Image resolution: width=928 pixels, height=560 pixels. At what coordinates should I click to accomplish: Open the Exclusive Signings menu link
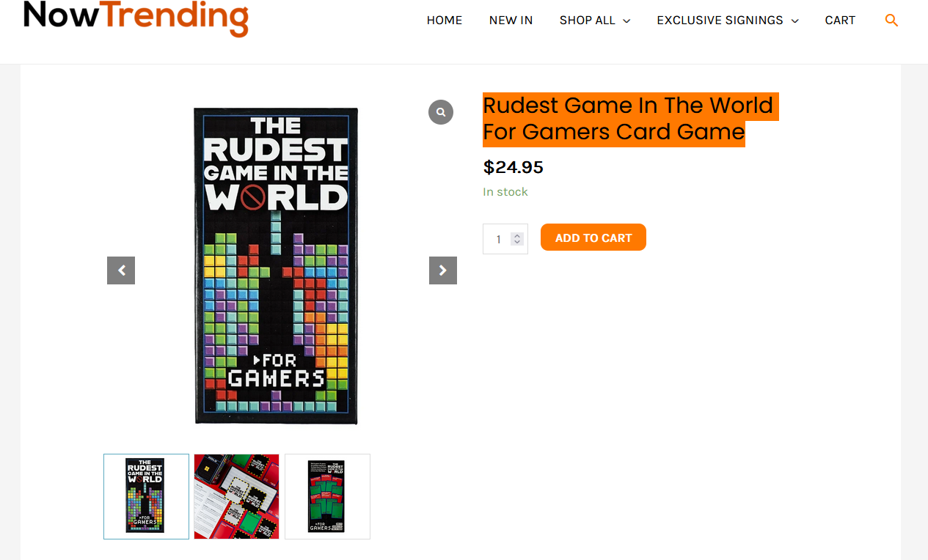720,21
